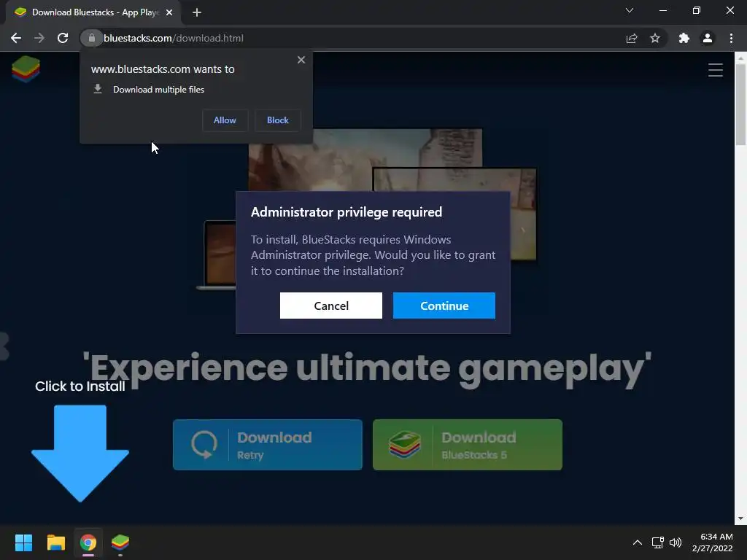Open the tab search dropdown arrow
747x560 pixels.
tap(630, 10)
